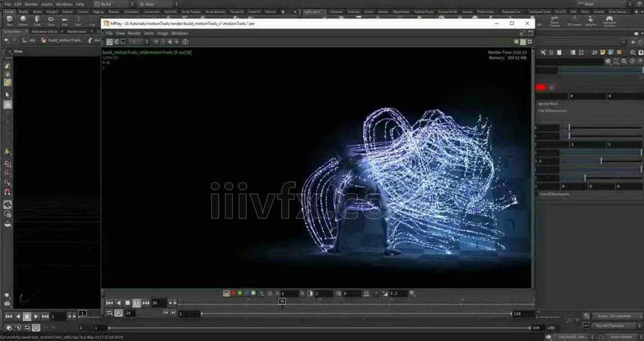Open the Particles shelf tab
This screenshot has width=644, height=341.
tap(353, 11)
